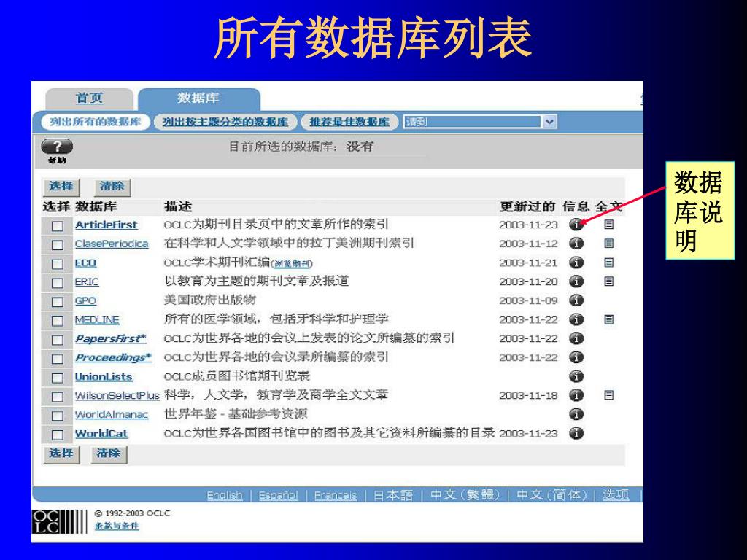747x560 pixels.
Task: Tick the ECO checkbox
Action: [57, 264]
